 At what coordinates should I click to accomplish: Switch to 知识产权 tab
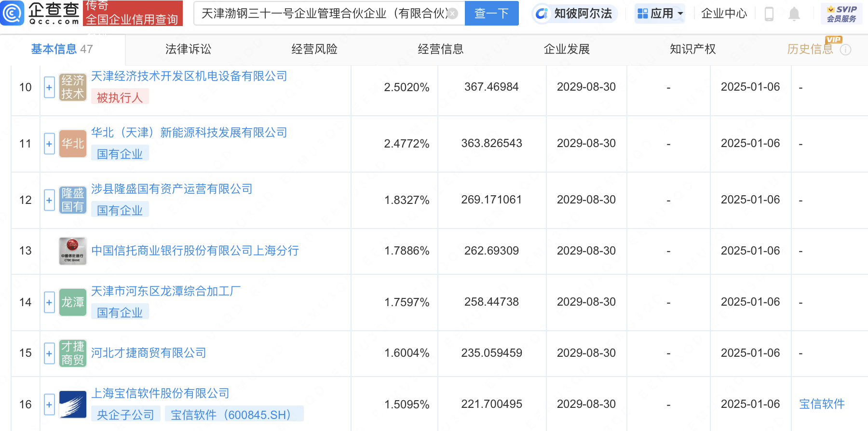click(693, 49)
